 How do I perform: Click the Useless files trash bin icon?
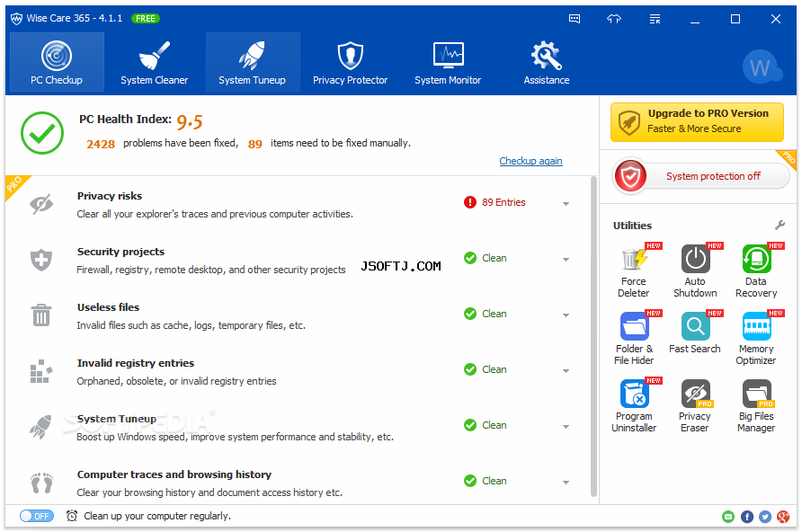tap(41, 315)
